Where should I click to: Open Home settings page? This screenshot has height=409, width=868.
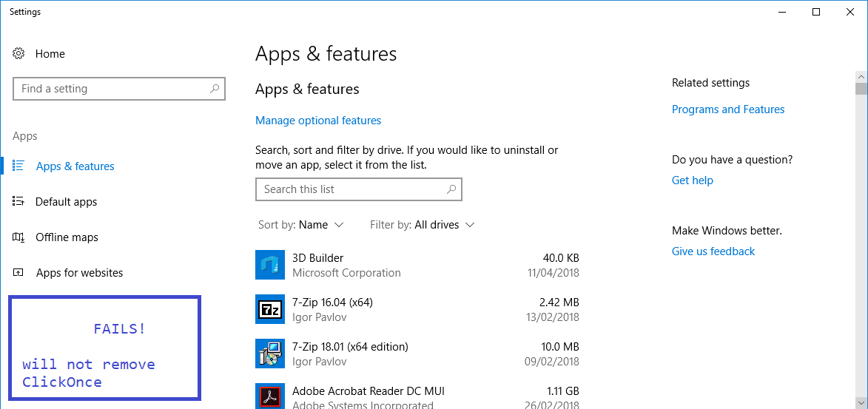click(50, 54)
